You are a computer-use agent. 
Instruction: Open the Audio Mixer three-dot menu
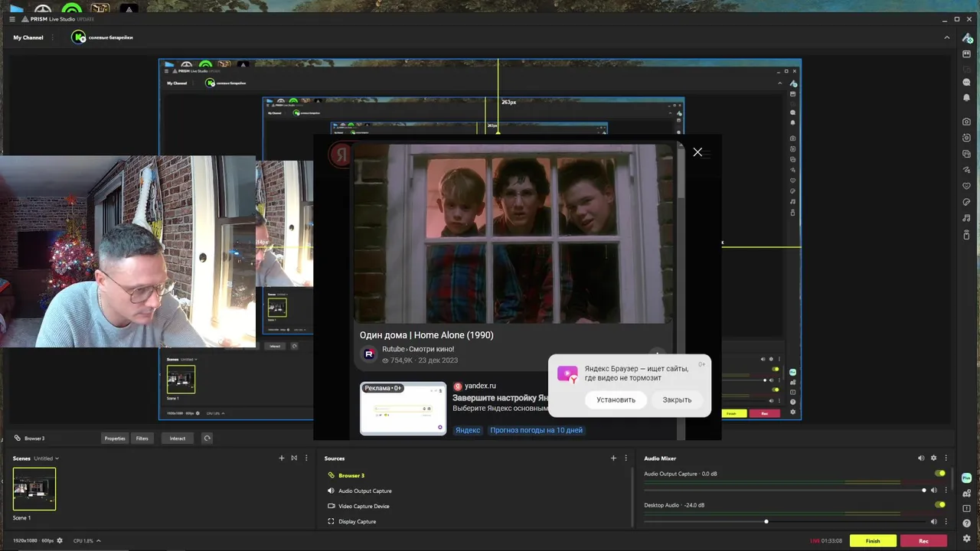(946, 458)
